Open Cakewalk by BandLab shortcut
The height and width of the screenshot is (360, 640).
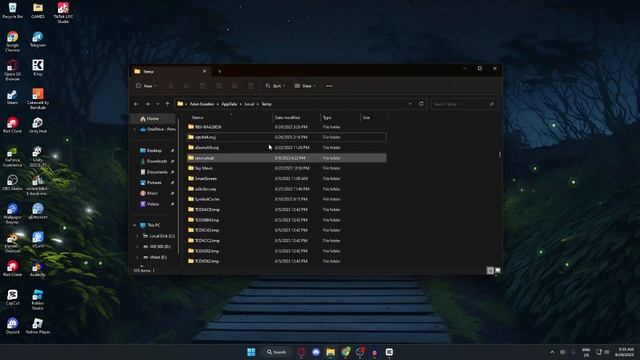[x=38, y=99]
